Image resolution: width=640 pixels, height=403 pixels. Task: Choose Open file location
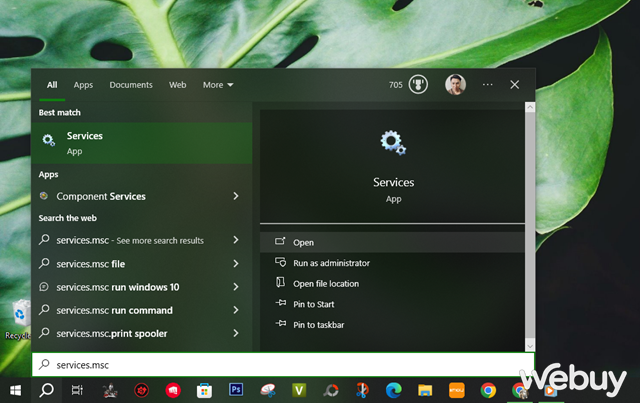tap(392, 283)
